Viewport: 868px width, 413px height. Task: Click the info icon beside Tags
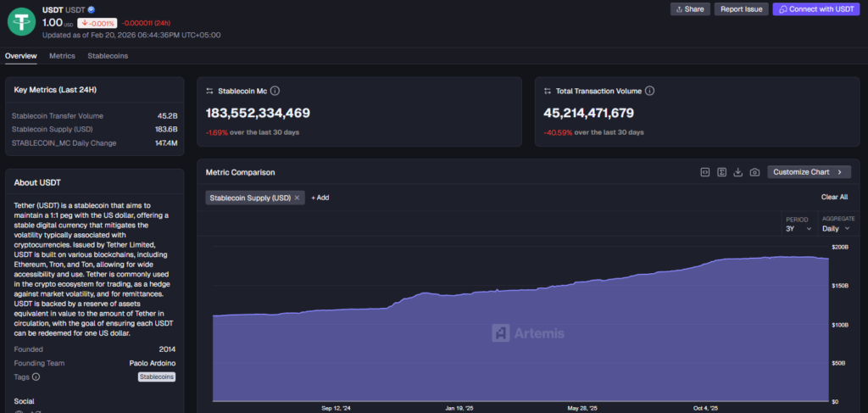(x=36, y=377)
